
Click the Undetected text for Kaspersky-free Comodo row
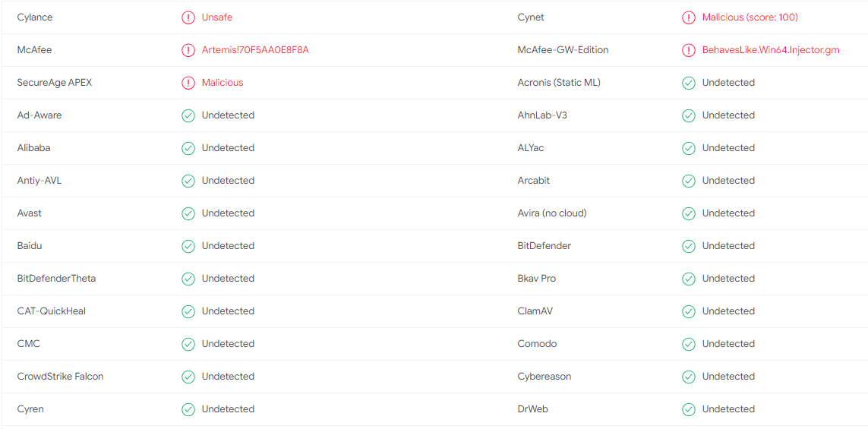click(x=728, y=344)
